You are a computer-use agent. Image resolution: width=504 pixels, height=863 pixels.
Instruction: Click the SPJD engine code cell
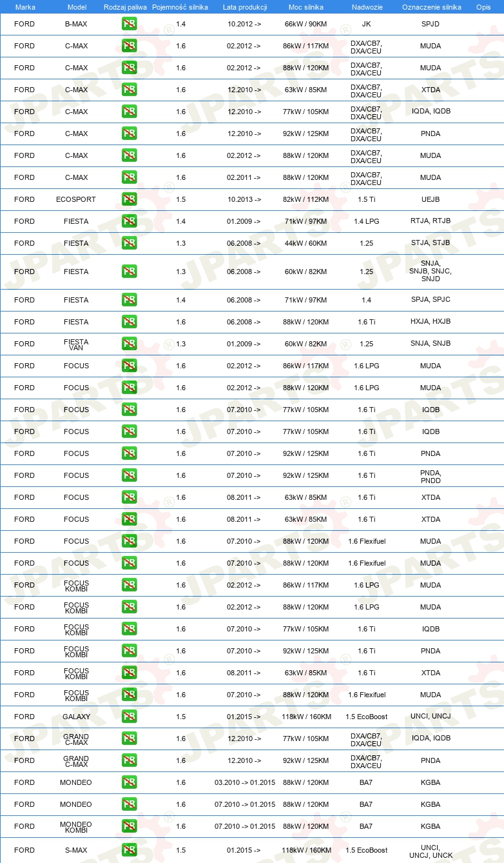click(431, 24)
